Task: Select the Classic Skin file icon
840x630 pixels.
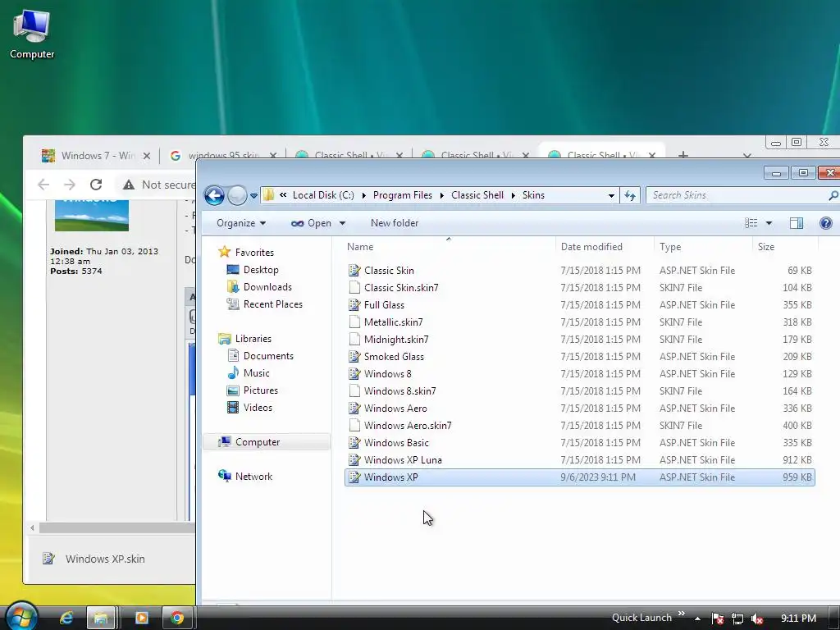Action: click(354, 271)
